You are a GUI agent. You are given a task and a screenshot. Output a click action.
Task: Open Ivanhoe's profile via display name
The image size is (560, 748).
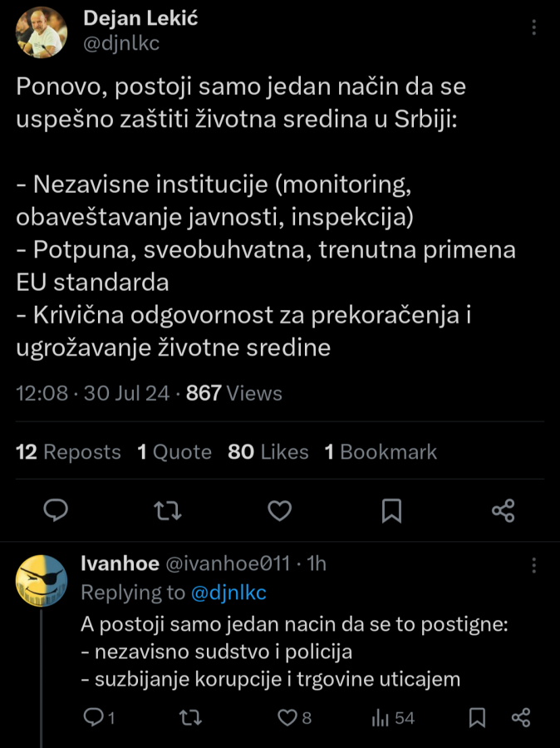pos(120,563)
